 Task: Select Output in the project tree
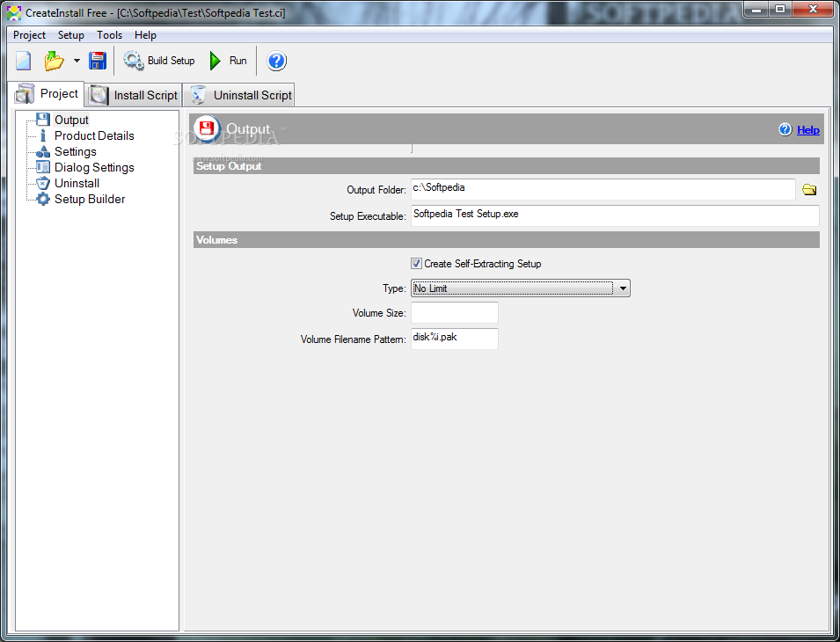point(71,120)
